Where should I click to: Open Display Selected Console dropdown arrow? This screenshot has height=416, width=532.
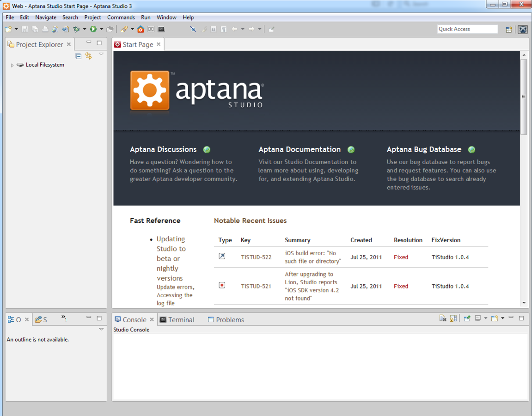[485, 318]
